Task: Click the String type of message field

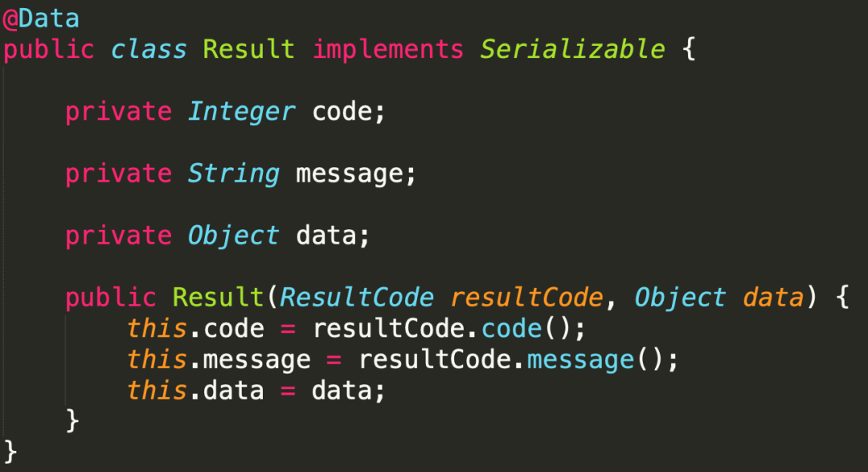Action: point(233,174)
